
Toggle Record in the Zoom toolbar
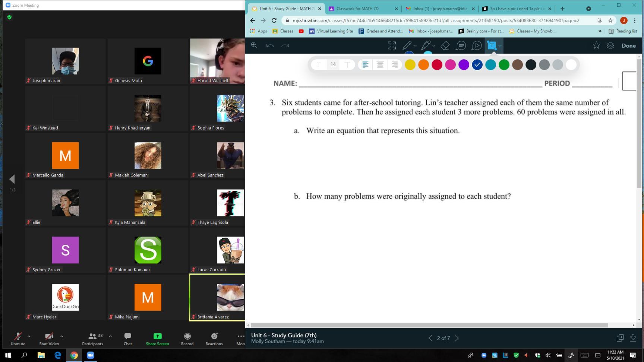(x=187, y=339)
